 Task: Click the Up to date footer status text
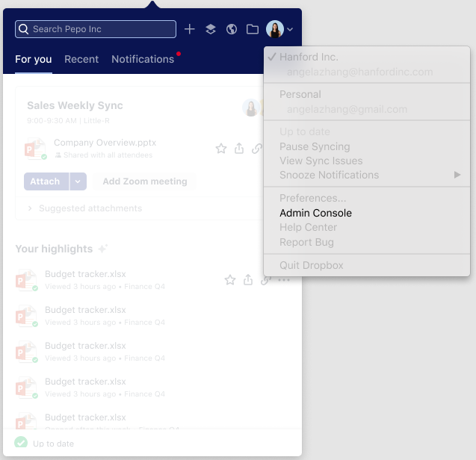[x=54, y=444]
